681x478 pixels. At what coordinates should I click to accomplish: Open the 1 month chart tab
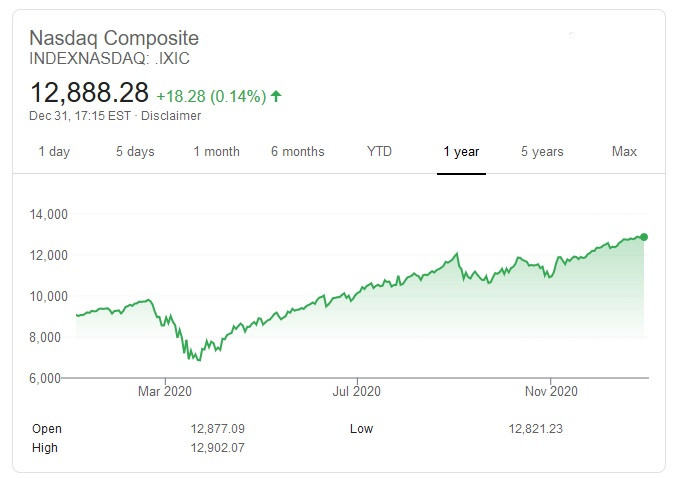[216, 152]
